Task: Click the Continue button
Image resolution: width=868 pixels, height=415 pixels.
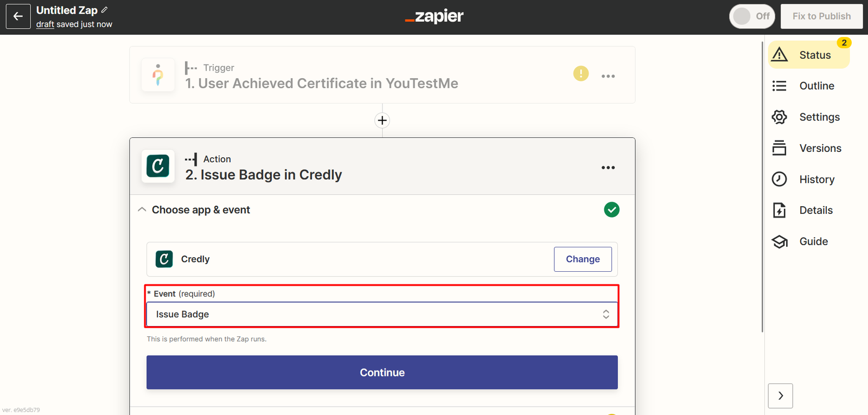Action: click(x=382, y=372)
